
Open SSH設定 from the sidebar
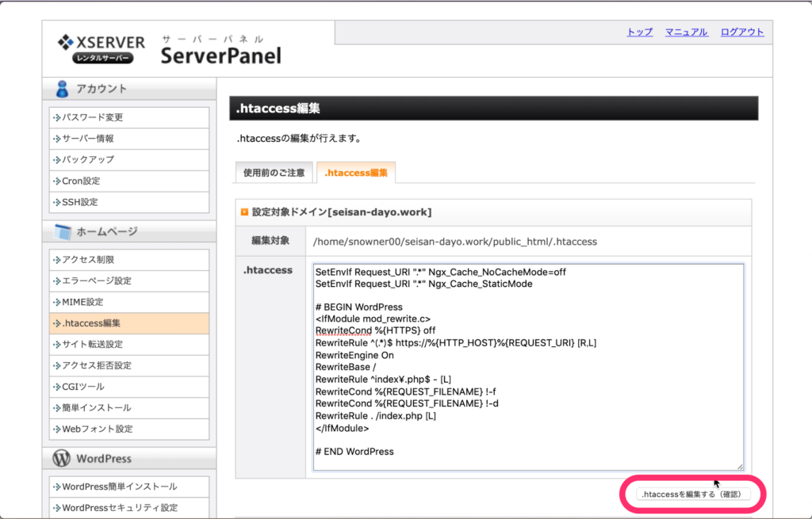79,202
